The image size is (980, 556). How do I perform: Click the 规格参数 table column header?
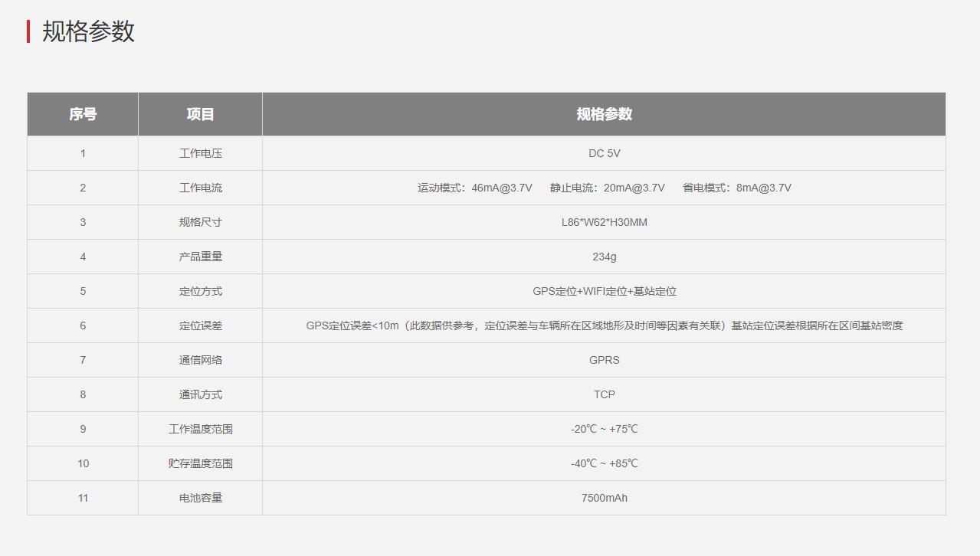[604, 114]
